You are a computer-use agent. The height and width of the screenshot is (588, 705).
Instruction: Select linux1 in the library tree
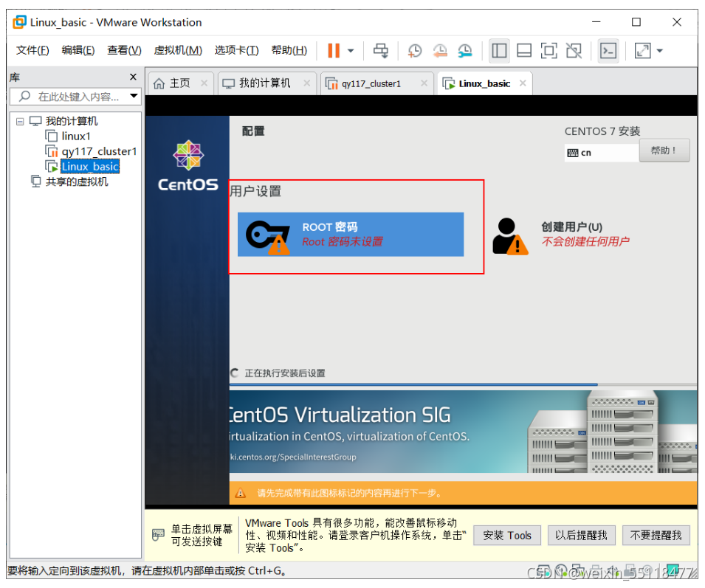click(75, 136)
